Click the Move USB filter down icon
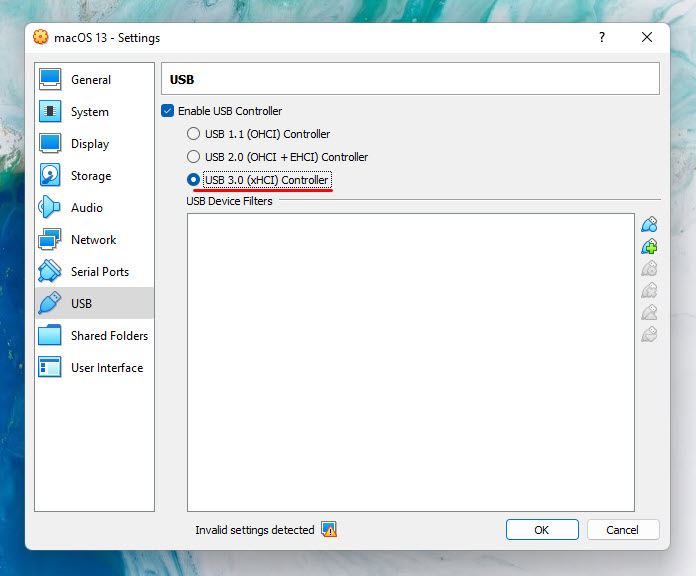This screenshot has height=576, width=696. (x=649, y=334)
